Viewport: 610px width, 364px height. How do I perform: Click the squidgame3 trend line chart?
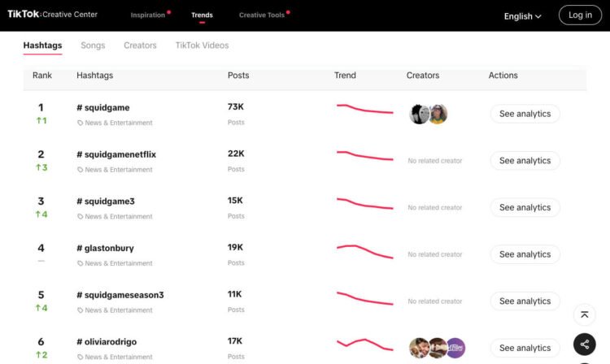364,204
